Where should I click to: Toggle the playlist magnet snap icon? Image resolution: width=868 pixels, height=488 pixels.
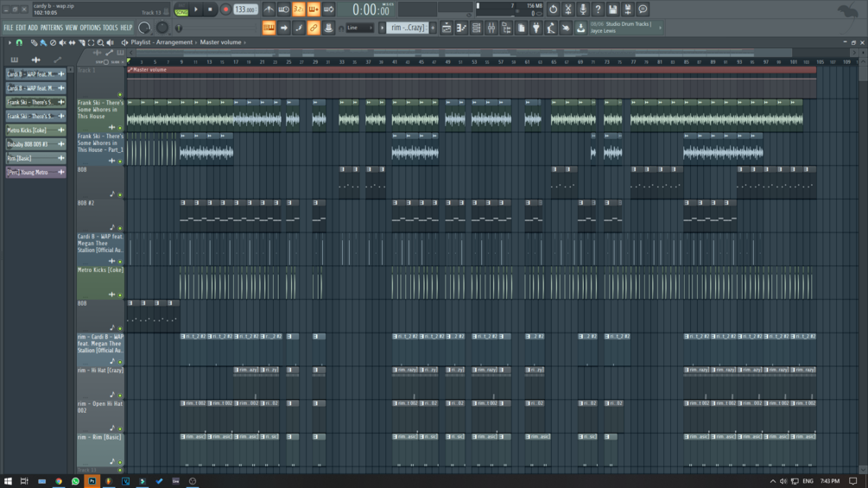[x=19, y=42]
